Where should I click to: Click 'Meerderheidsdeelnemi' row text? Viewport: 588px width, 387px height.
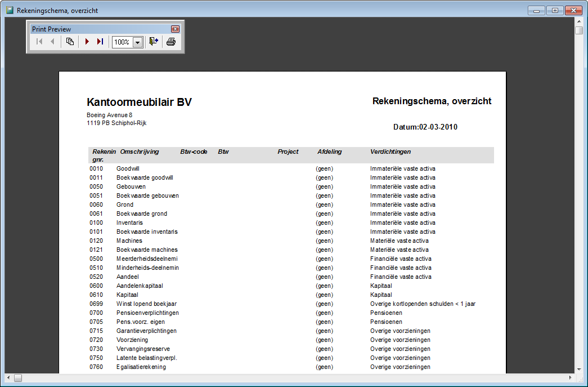tap(147, 259)
